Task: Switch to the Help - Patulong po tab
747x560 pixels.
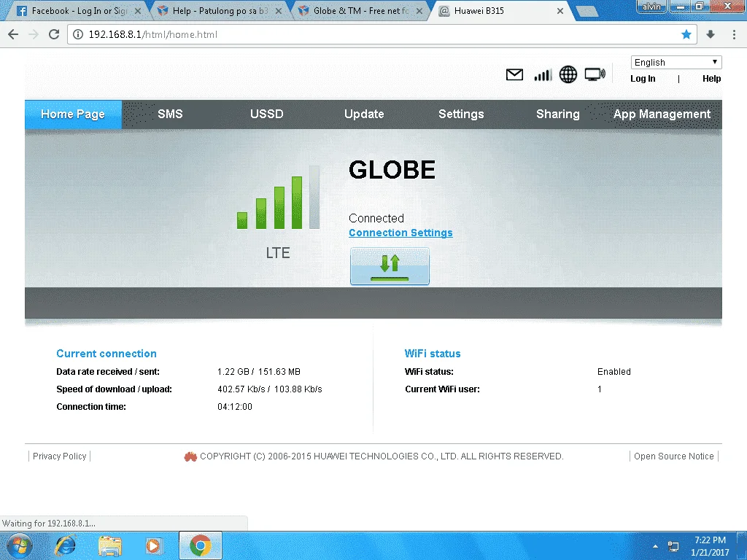Action: click(x=219, y=10)
